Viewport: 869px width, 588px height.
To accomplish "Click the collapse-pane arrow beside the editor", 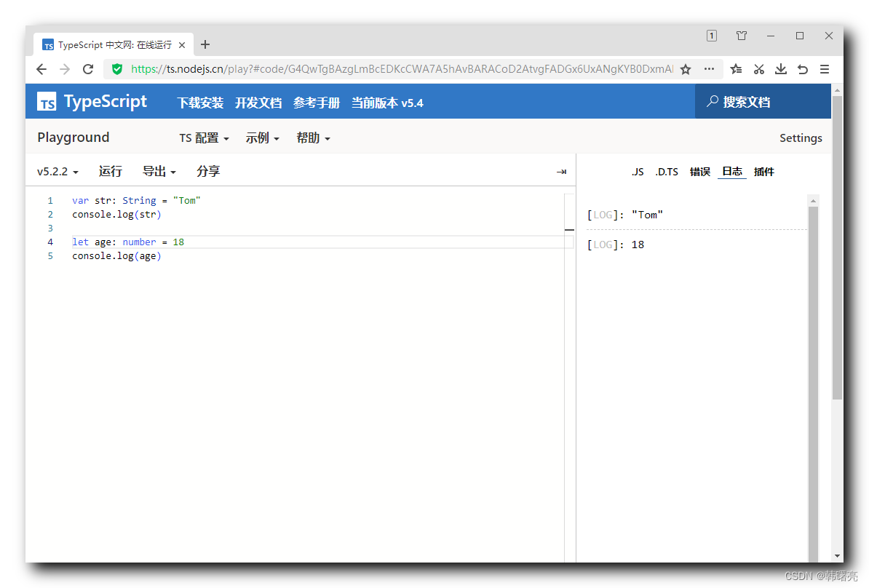I will click(x=560, y=171).
